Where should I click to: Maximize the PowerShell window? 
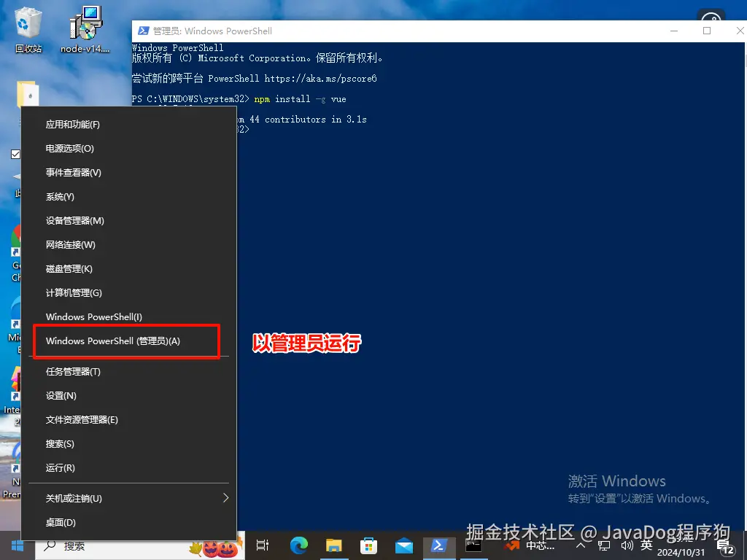[707, 31]
